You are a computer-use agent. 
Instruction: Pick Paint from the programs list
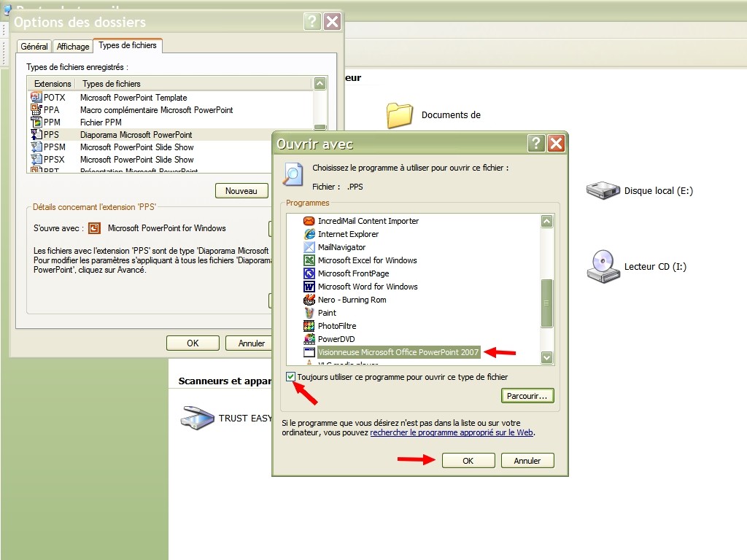pyautogui.click(x=327, y=313)
